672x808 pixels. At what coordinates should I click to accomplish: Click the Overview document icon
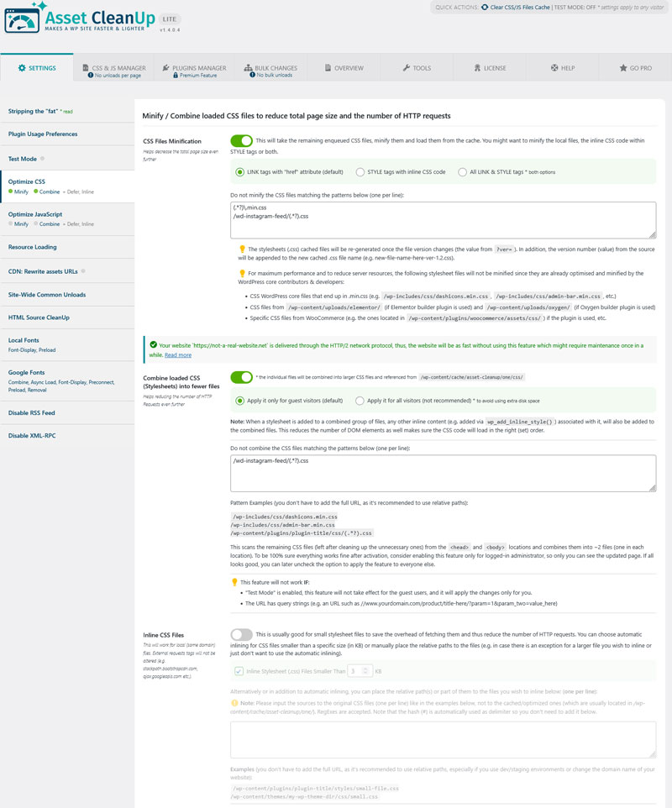[x=328, y=68]
